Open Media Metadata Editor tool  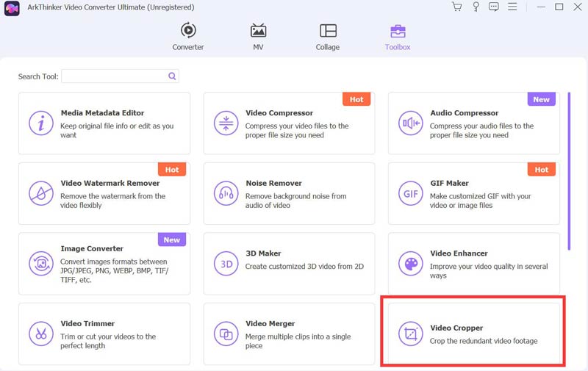[104, 123]
